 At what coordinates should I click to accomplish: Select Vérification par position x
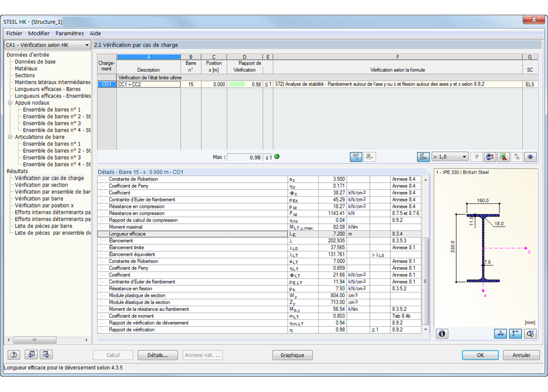coord(44,205)
